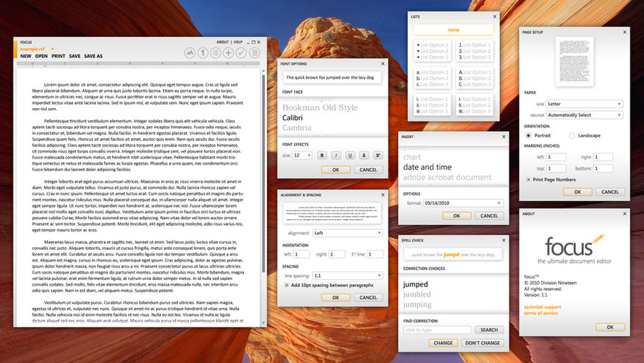Toggle Print Page Numbers checkbox

click(528, 180)
